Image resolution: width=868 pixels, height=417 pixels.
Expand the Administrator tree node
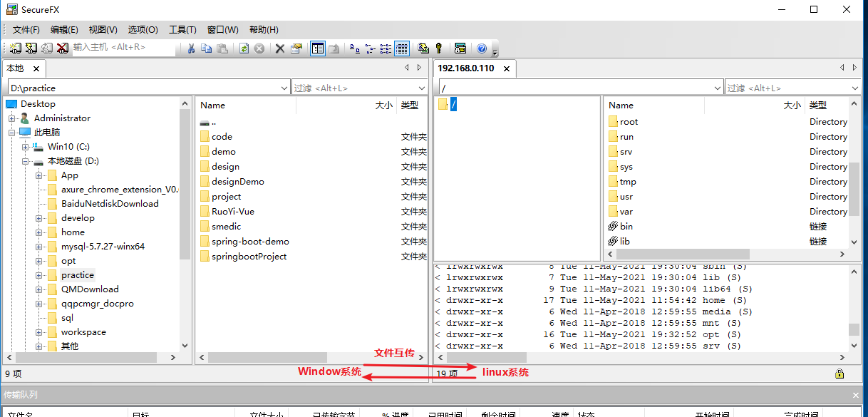pyautogui.click(x=12, y=118)
